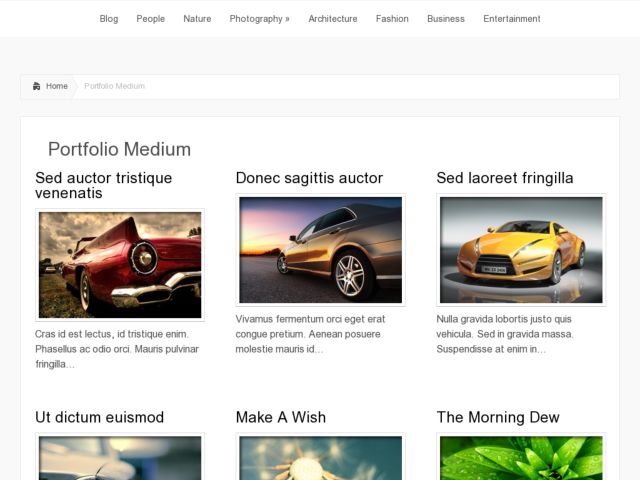Viewport: 640px width, 480px height.
Task: Click the excerpt starting 'Nulla gravida lobortis'
Action: click(505, 334)
